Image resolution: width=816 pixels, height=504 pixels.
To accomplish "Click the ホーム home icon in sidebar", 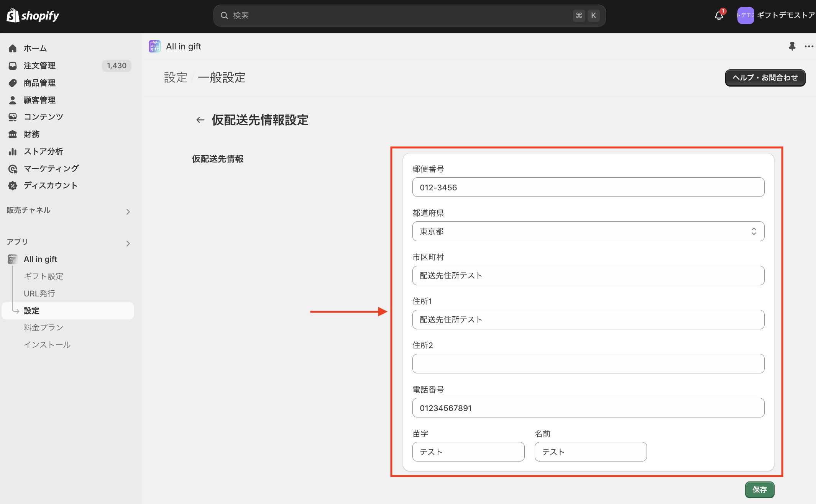I will click(x=13, y=49).
